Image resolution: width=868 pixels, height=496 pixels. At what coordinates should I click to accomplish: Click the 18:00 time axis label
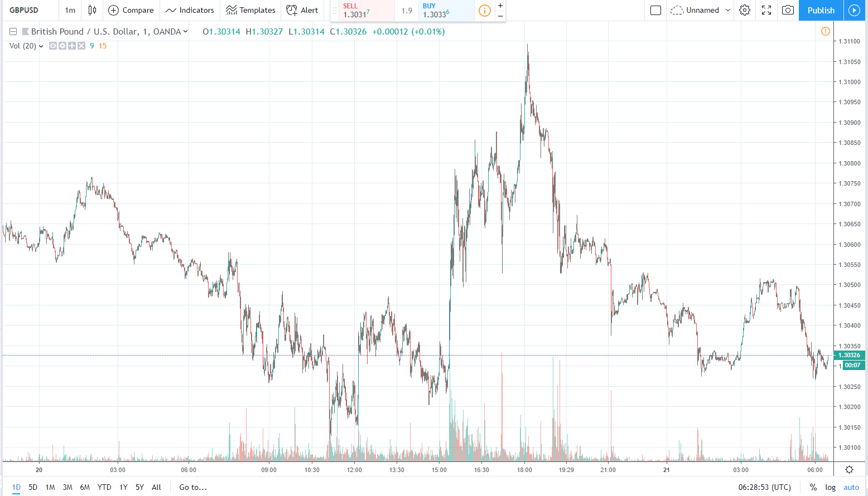point(524,470)
